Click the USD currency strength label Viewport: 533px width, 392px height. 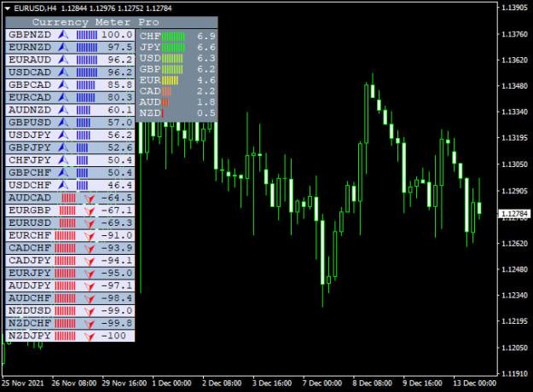click(x=150, y=58)
